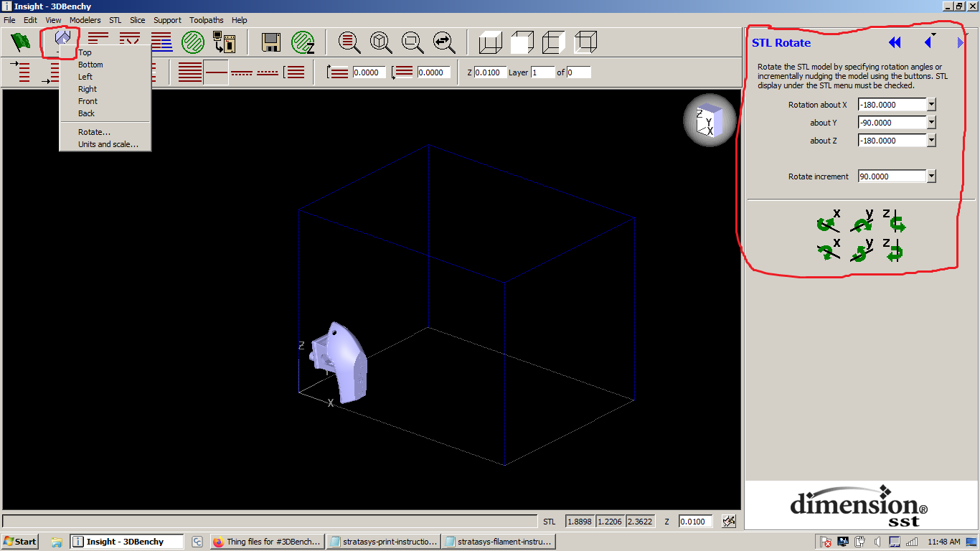Click the status bar measure icon
Image resolution: width=980 pixels, height=551 pixels.
coord(729,522)
